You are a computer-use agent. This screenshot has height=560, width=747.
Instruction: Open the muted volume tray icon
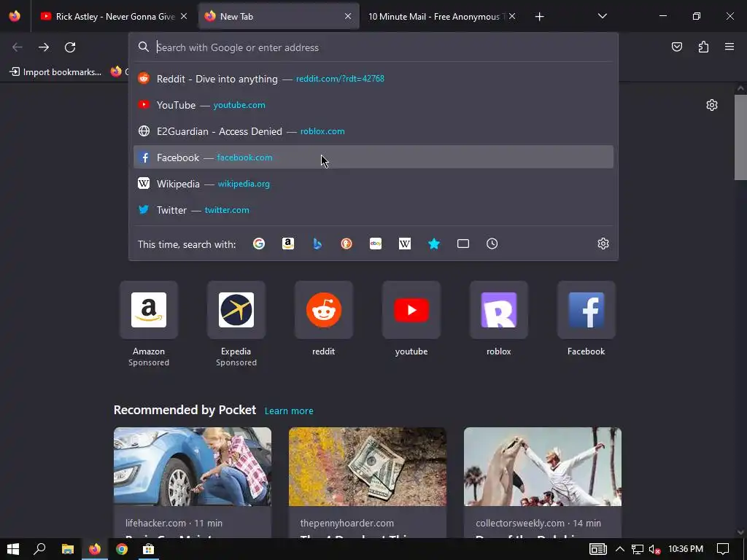[x=654, y=550]
